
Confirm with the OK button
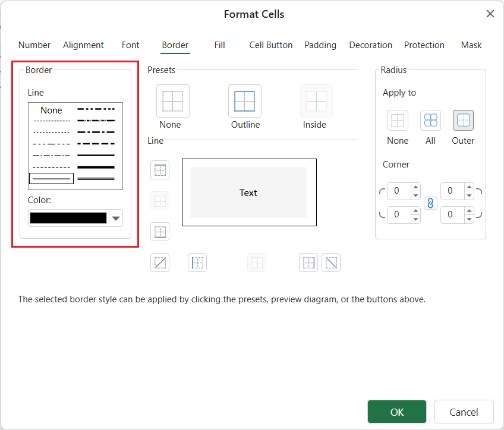coord(397,412)
